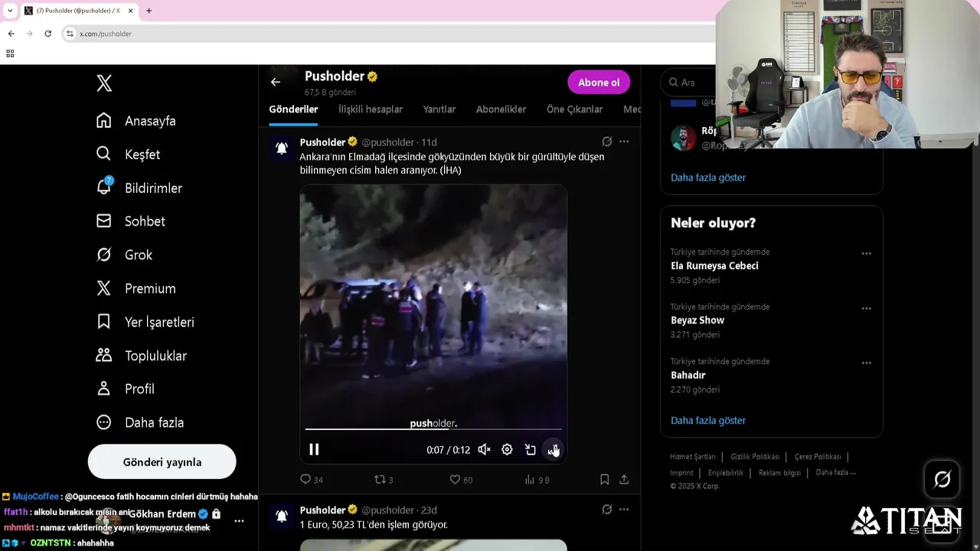Open browser apps grid icon
The height and width of the screenshot is (551, 980).
(x=10, y=54)
